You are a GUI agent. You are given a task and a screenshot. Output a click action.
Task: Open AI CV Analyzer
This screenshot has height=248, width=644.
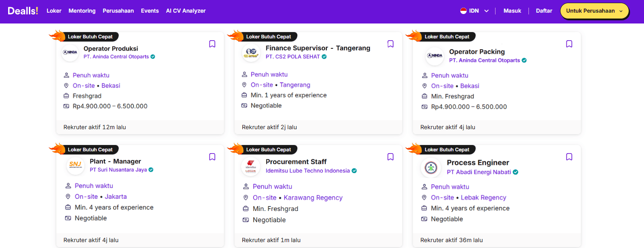pos(186,11)
